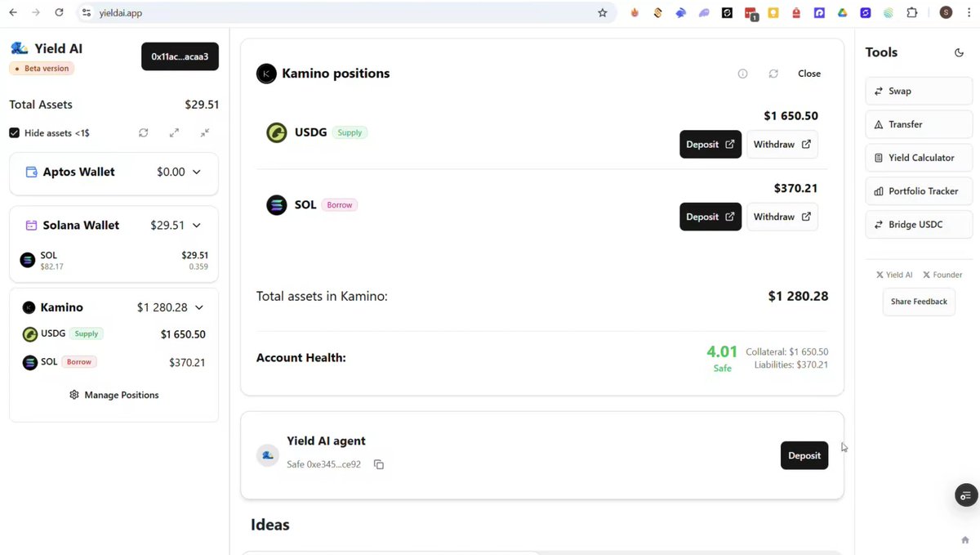
Task: Click the Yield AI logo in the sidebar
Action: point(19,48)
